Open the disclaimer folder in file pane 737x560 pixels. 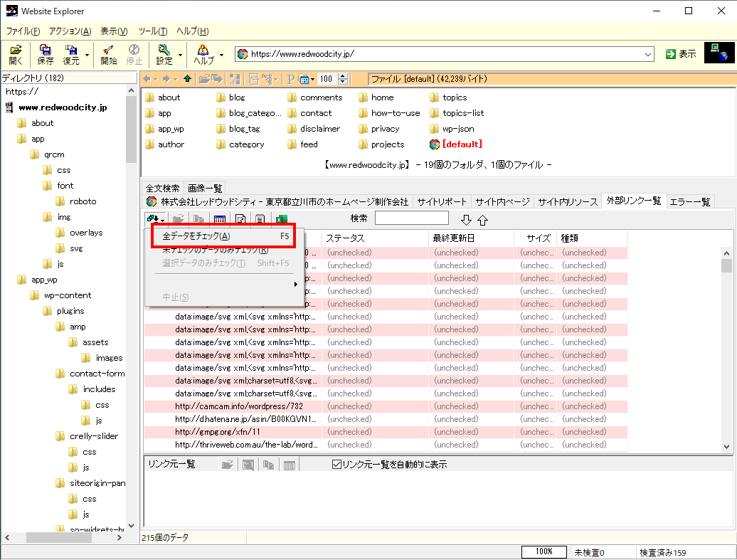[x=314, y=129]
